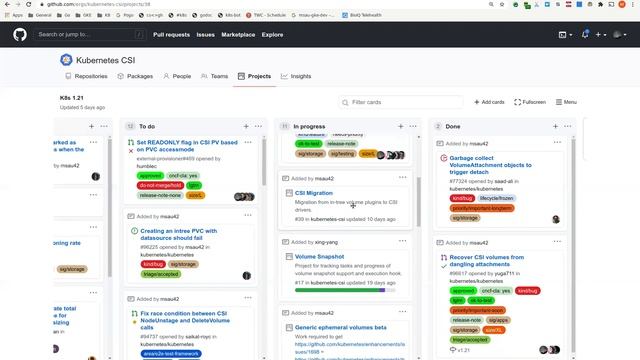Switch to the Projects tab
The width and height of the screenshot is (640, 360).
pyautogui.click(x=254, y=76)
